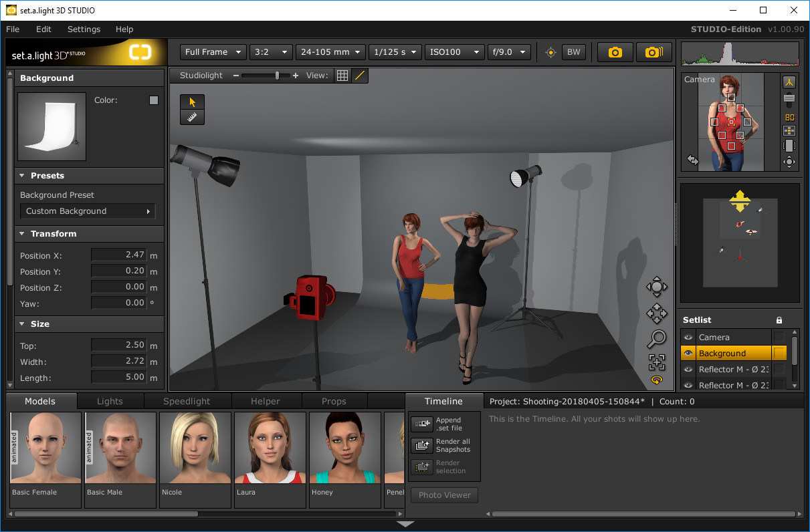Hide the Camera in the Setlist

click(688, 338)
